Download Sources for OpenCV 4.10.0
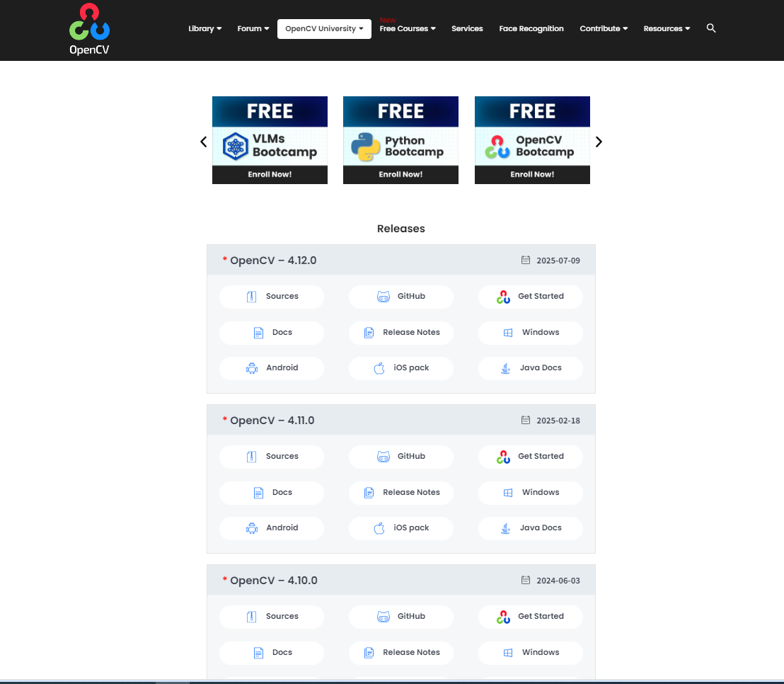The height and width of the screenshot is (684, 784). (x=272, y=617)
